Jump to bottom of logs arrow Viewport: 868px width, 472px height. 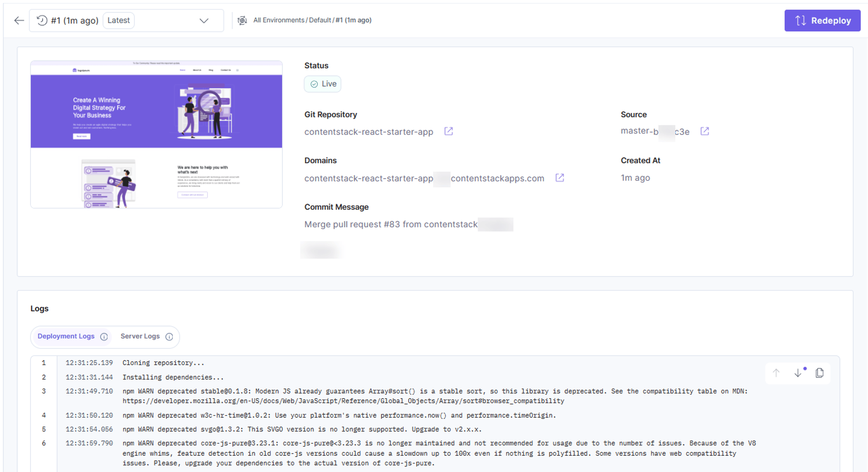(x=797, y=373)
